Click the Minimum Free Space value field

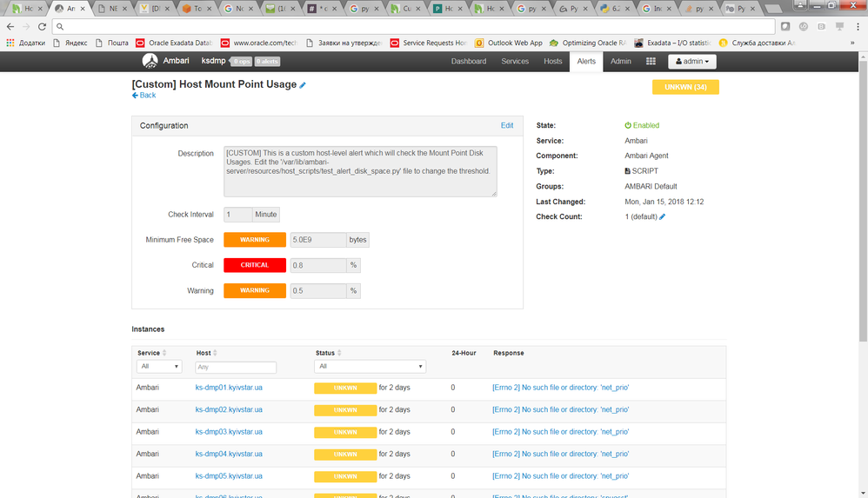(x=318, y=240)
